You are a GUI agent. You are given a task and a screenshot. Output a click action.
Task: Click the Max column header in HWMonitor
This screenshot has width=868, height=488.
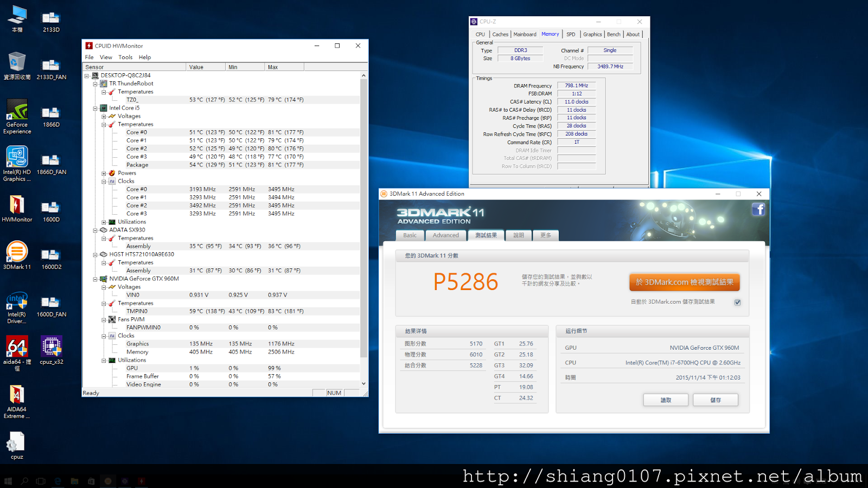284,67
